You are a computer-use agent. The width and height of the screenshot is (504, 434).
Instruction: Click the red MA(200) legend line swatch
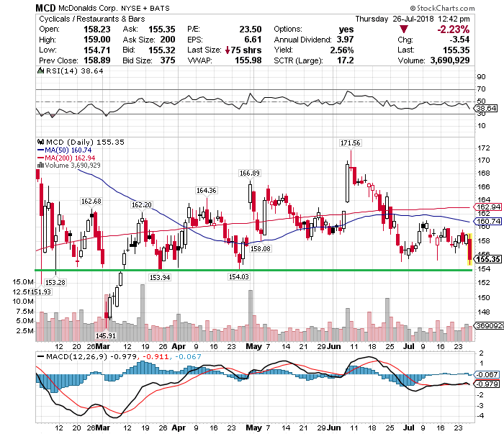(x=41, y=158)
